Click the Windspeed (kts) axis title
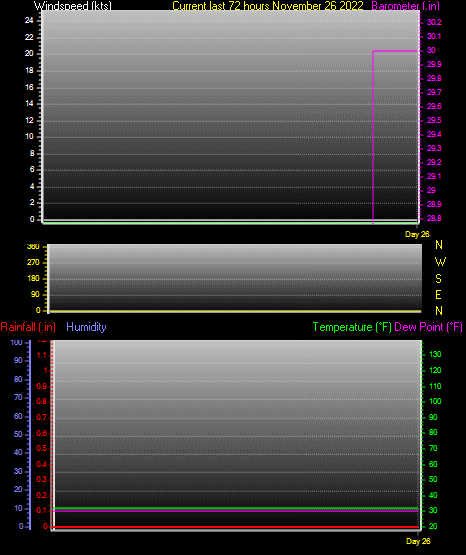This screenshot has height=555, width=466. click(x=73, y=5)
